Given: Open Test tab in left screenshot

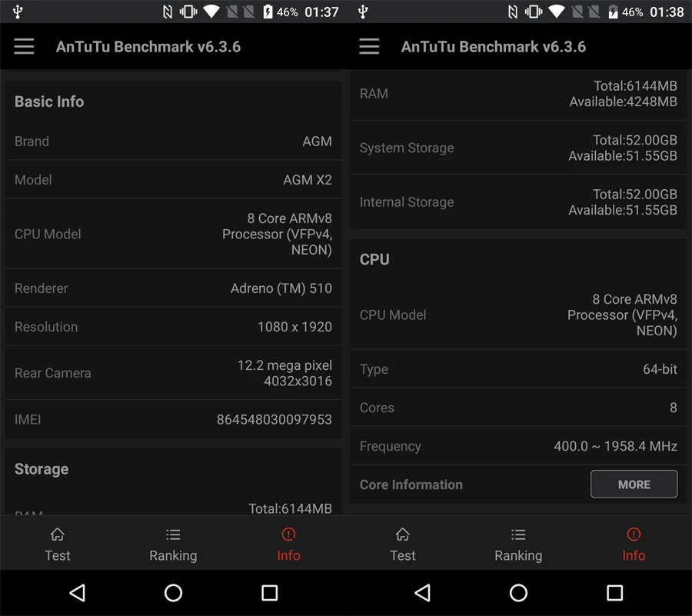Looking at the screenshot, I should point(58,544).
